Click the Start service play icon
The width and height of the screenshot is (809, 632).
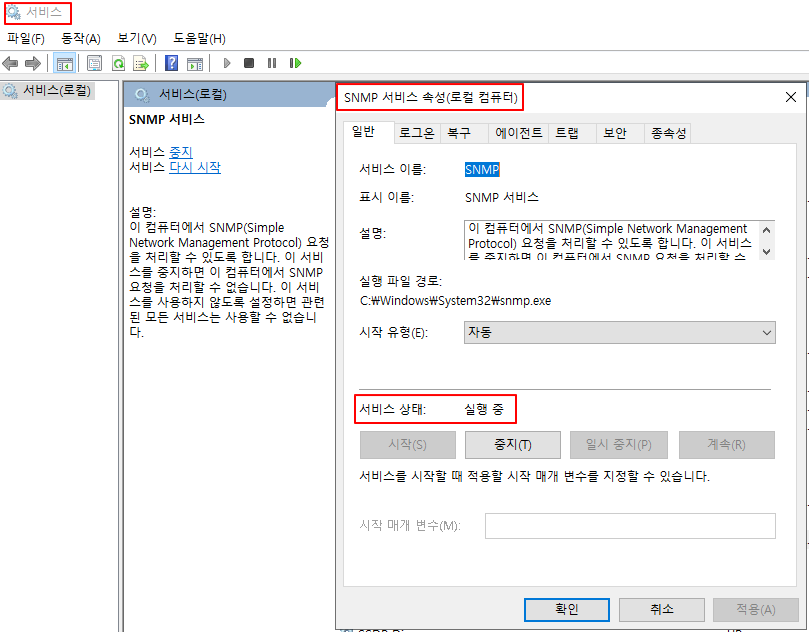[x=226, y=63]
